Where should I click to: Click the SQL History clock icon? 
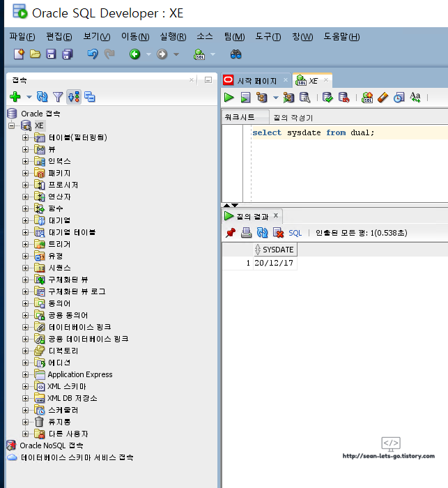(x=399, y=98)
